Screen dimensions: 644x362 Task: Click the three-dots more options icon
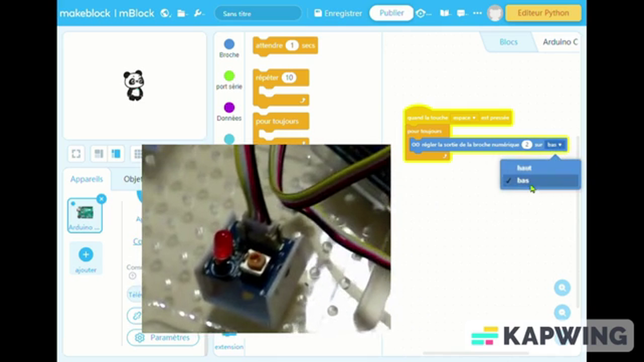pyautogui.click(x=477, y=14)
